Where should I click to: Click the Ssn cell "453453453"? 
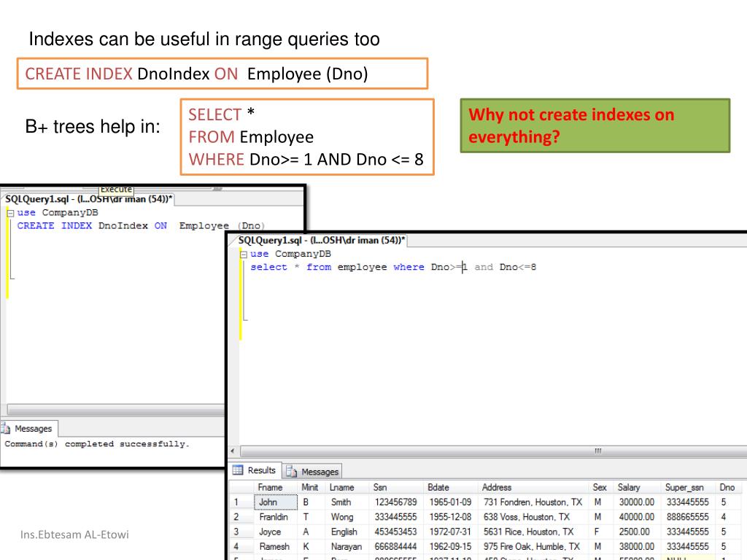point(396,532)
